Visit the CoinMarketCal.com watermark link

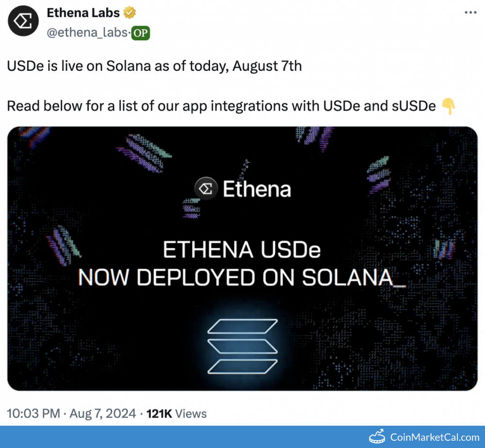(x=435, y=437)
